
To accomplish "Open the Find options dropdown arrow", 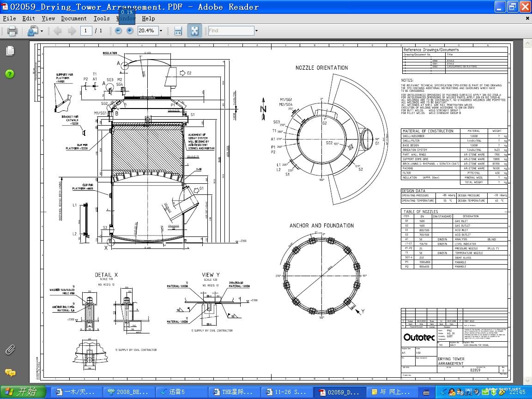I will (x=256, y=30).
